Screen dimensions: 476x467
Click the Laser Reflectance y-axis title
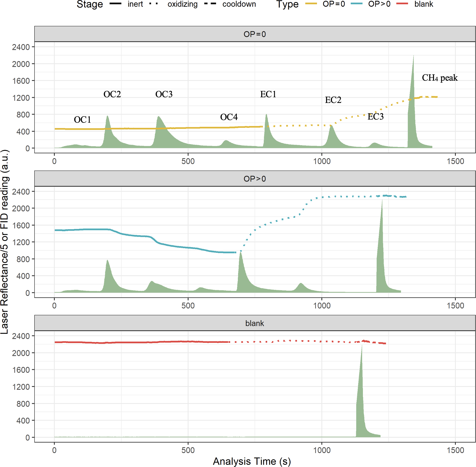[5, 241]
